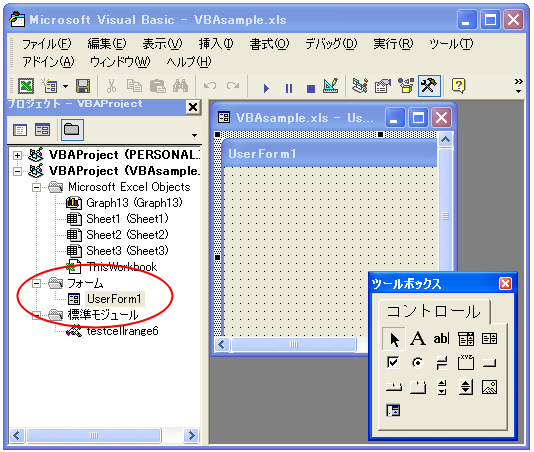Screen dimensions: 534x452
Task: Switch to Microsoft Excel view icon
Action: pyautogui.click(x=26, y=85)
